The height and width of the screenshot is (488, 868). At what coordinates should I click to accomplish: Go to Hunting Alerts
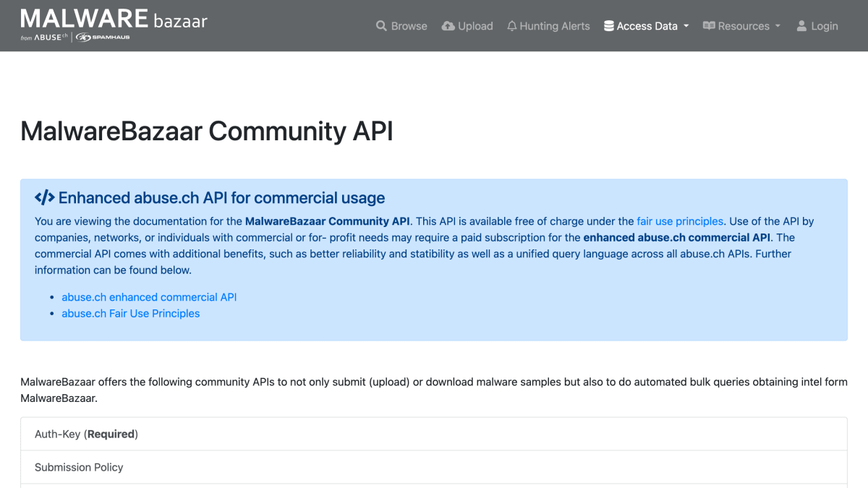tap(548, 26)
